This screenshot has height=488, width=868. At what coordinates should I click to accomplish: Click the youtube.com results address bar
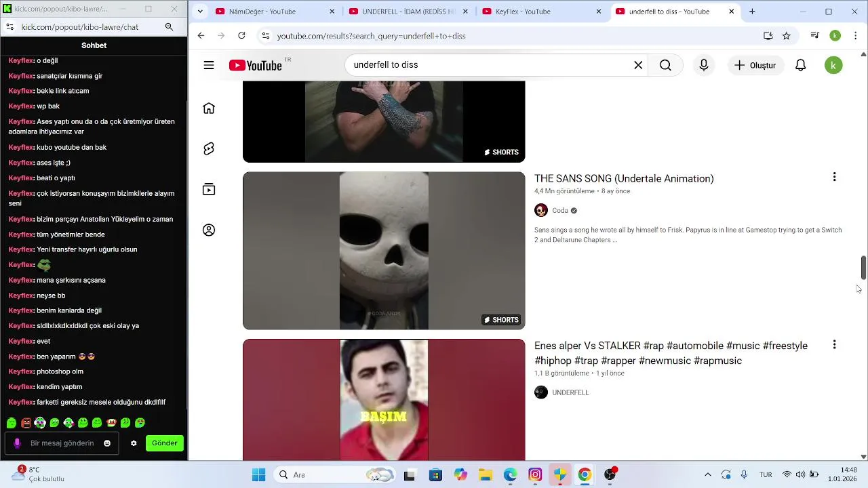coord(509,36)
